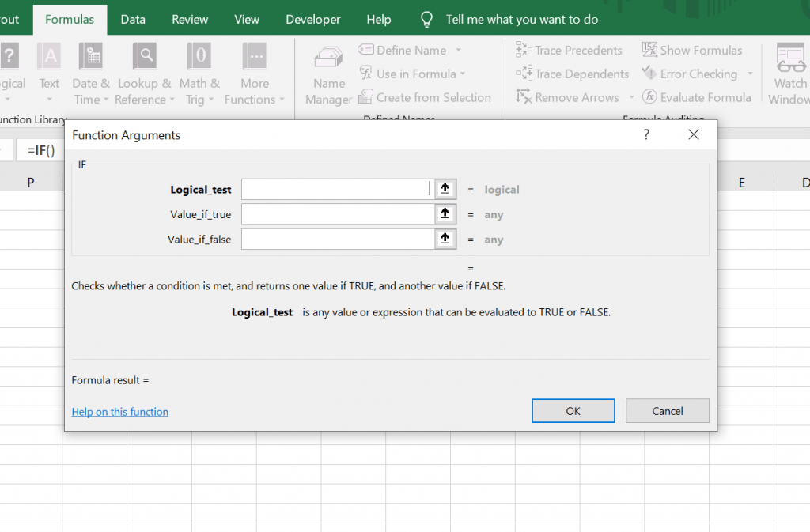Click the Trace Dependents label
The image size is (810, 532).
click(x=582, y=74)
